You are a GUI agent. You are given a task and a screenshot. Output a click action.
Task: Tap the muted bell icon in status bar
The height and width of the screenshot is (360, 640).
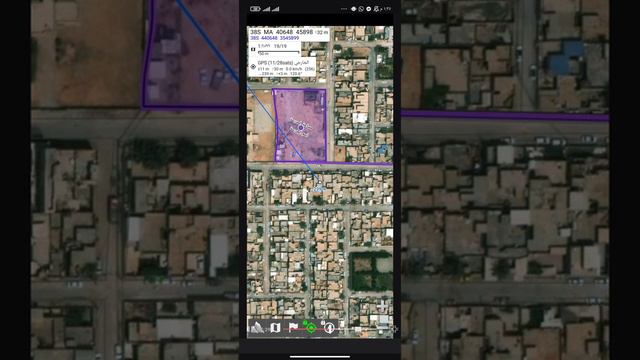click(376, 9)
